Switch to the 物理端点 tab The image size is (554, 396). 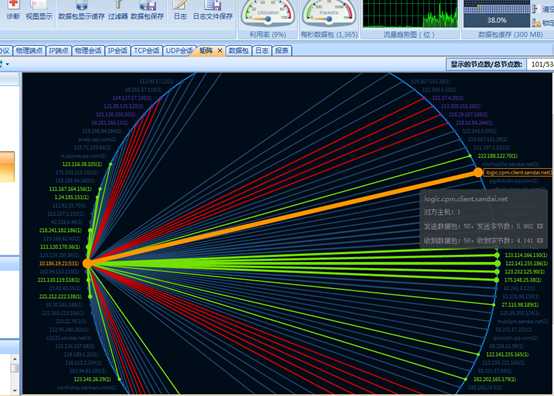pos(29,51)
